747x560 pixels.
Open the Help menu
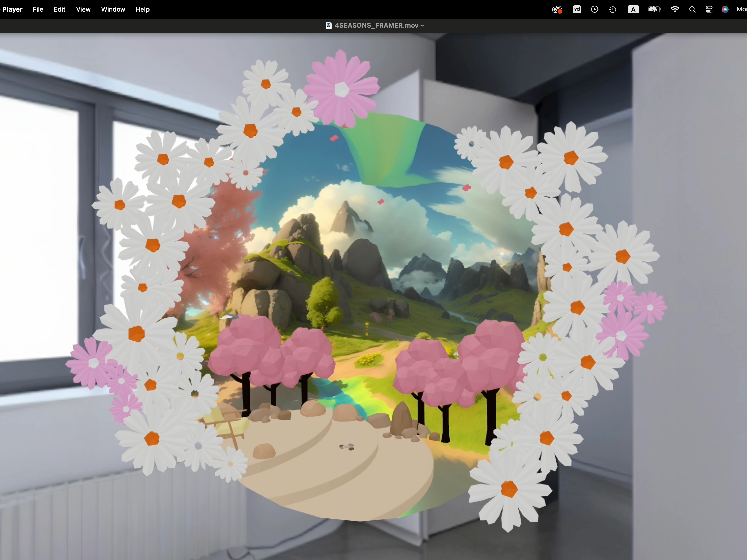point(142,9)
